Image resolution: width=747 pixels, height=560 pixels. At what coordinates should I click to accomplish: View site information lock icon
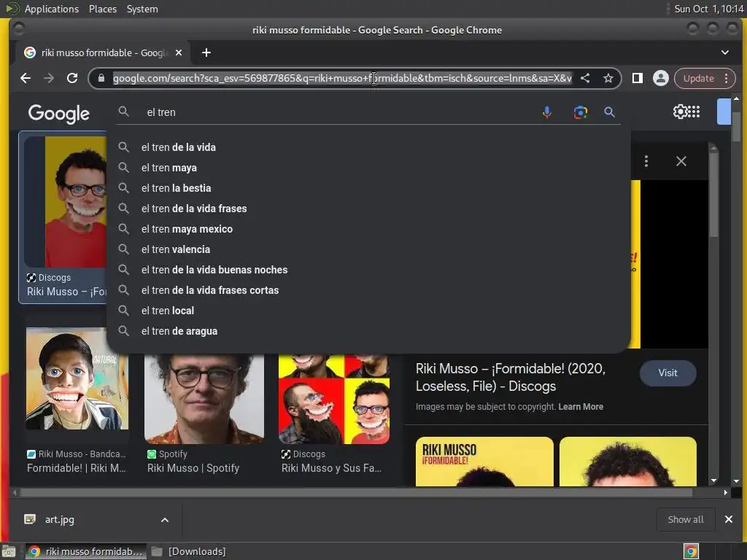coord(101,78)
